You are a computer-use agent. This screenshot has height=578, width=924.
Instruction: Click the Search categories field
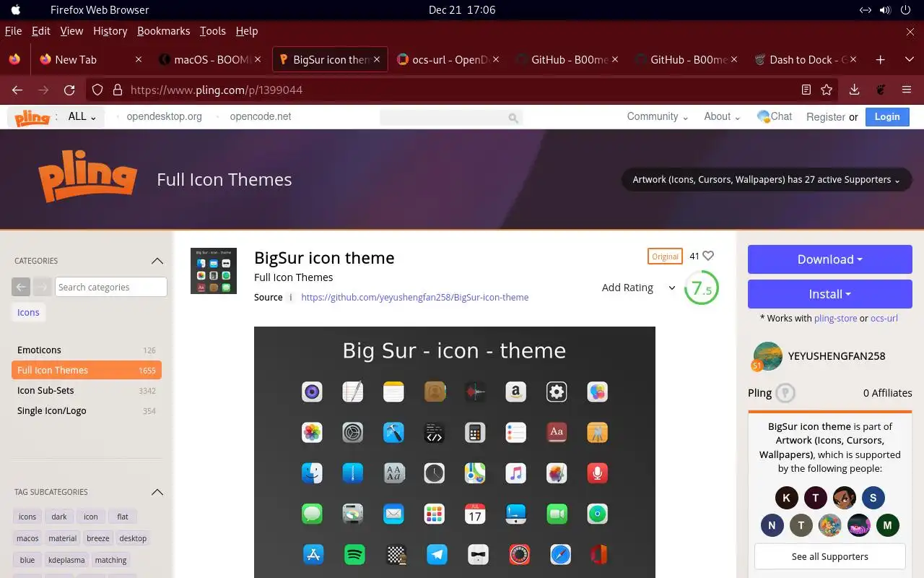[x=111, y=287]
